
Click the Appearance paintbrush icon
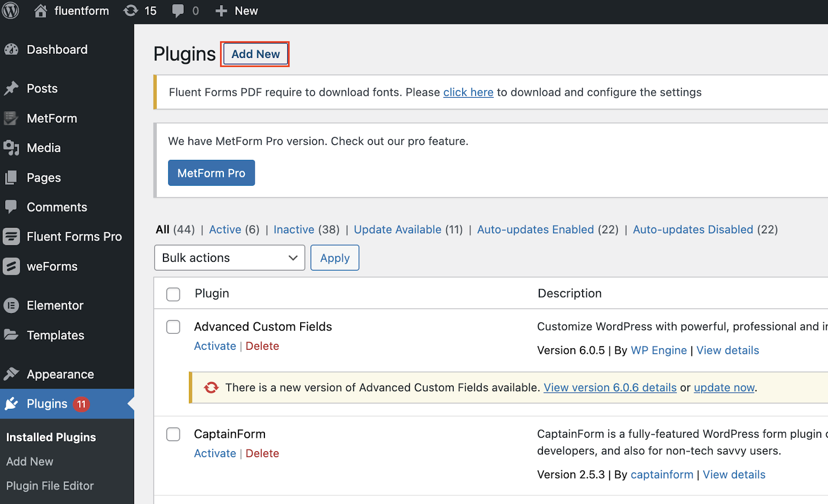11,374
